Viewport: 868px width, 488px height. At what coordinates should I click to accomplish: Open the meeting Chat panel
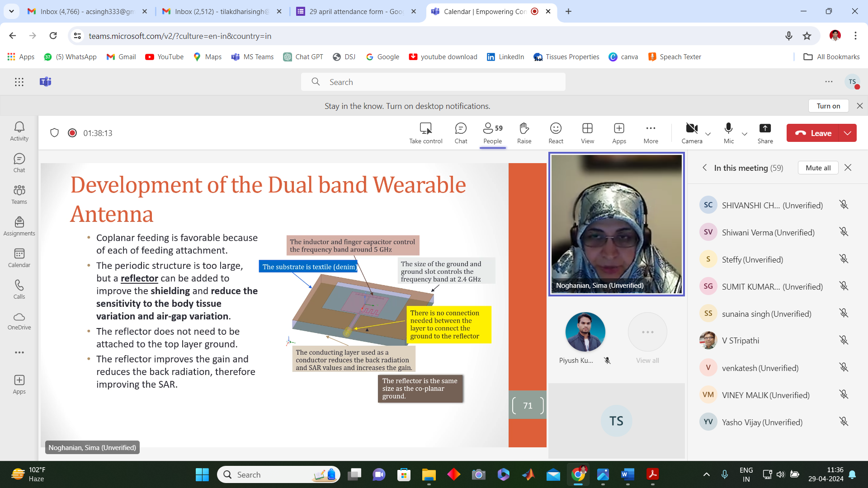coord(461,133)
